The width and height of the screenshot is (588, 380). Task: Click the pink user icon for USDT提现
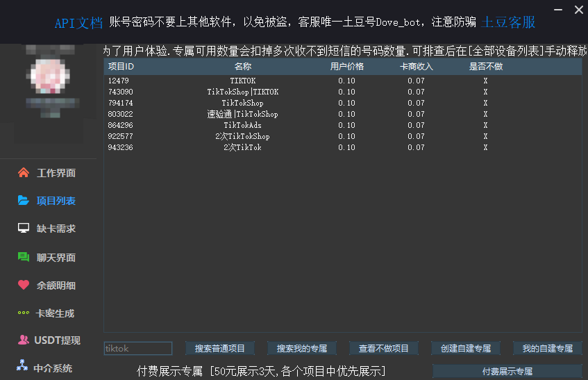23,340
